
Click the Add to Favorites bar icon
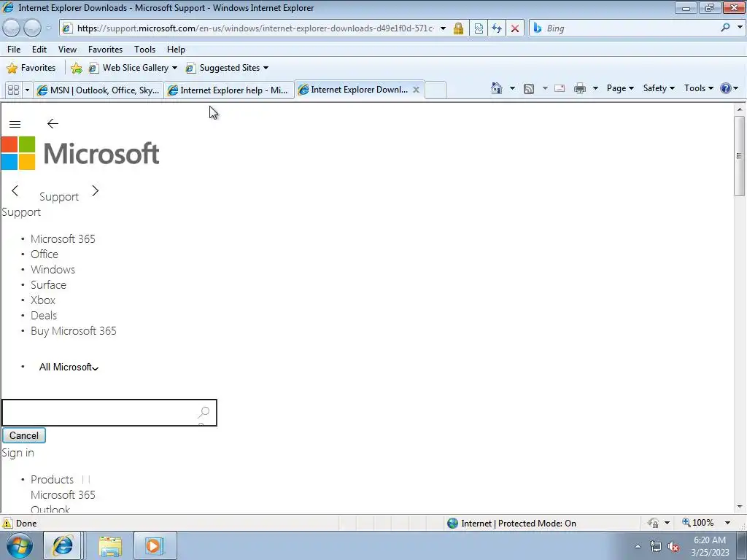76,68
